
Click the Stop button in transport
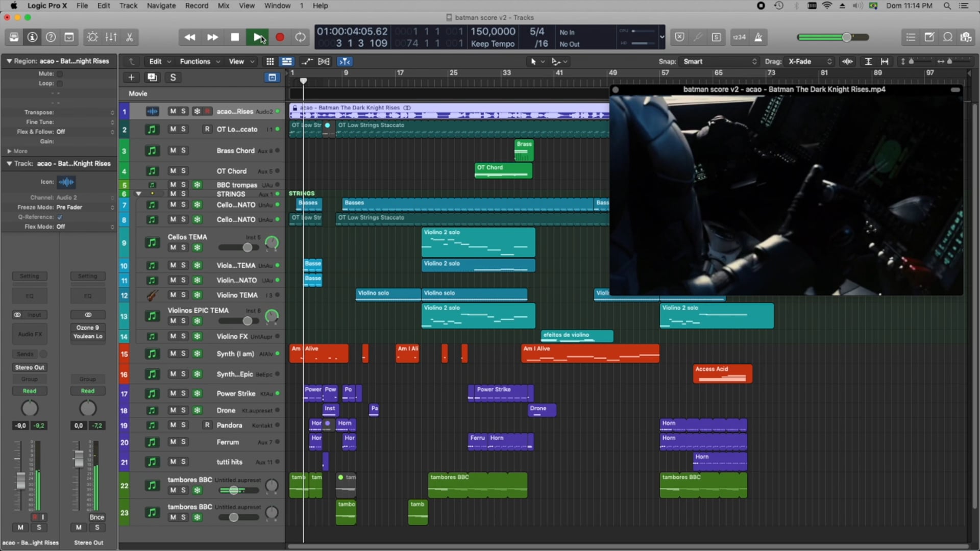click(x=234, y=37)
